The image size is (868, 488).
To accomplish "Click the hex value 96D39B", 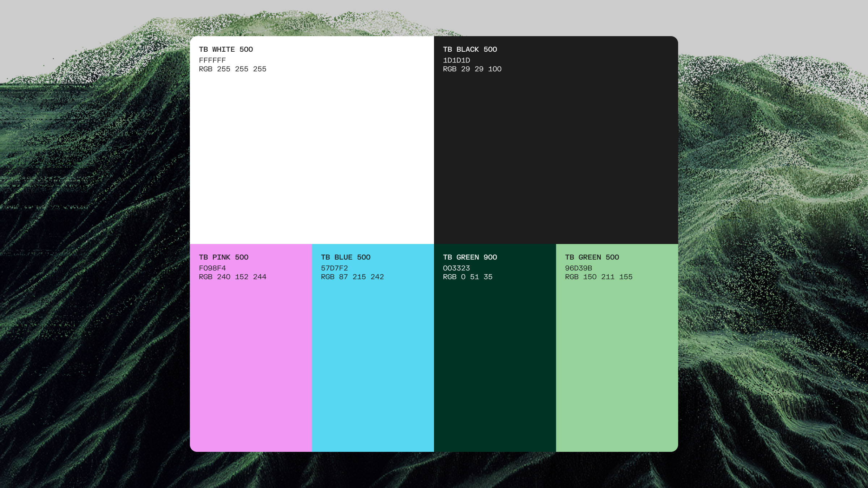I will 579,268.
